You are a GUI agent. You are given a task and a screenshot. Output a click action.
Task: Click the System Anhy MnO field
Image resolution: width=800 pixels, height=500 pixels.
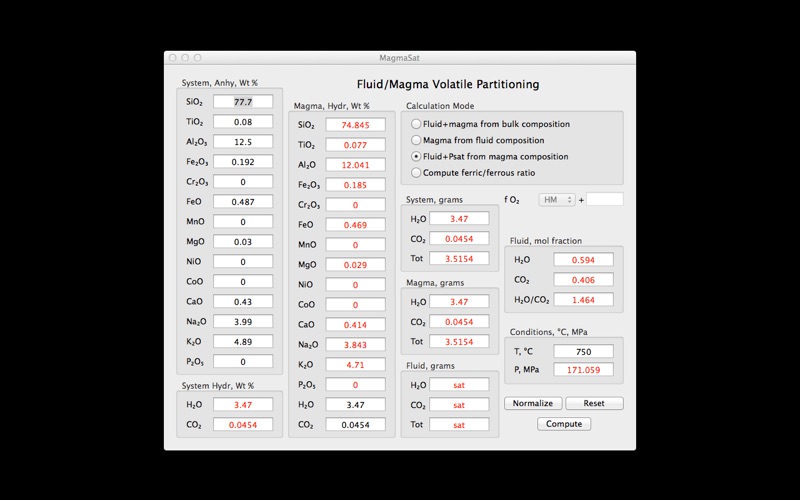pos(243,221)
